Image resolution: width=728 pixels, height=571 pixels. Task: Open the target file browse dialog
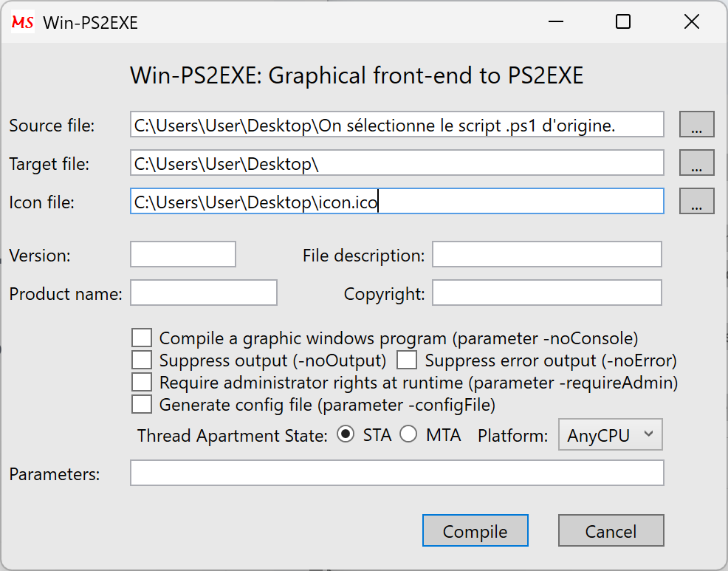696,163
